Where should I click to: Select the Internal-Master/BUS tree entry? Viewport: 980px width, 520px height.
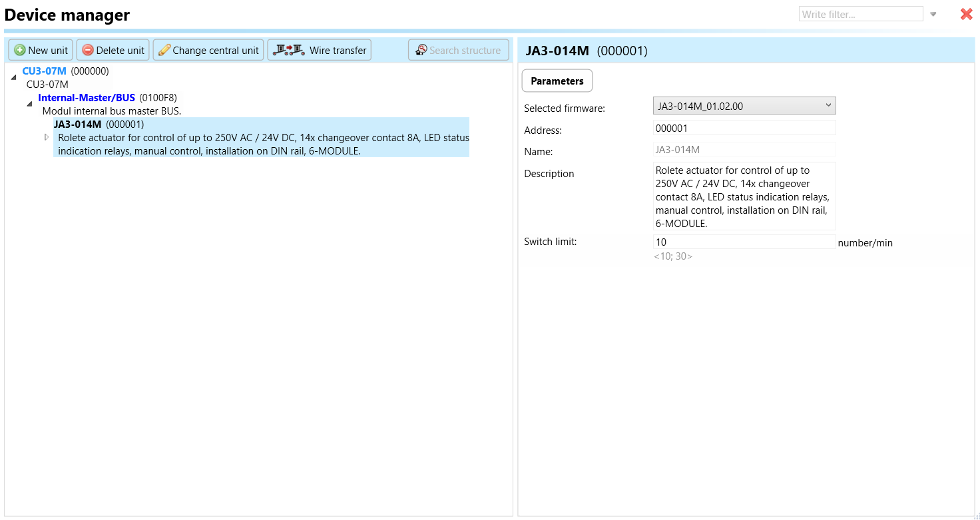point(87,98)
